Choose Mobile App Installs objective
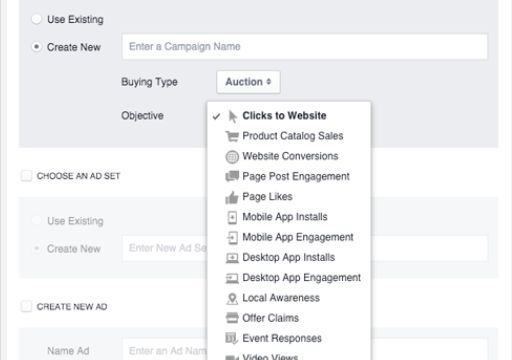Viewport: 512px width, 360px height. 289,217
